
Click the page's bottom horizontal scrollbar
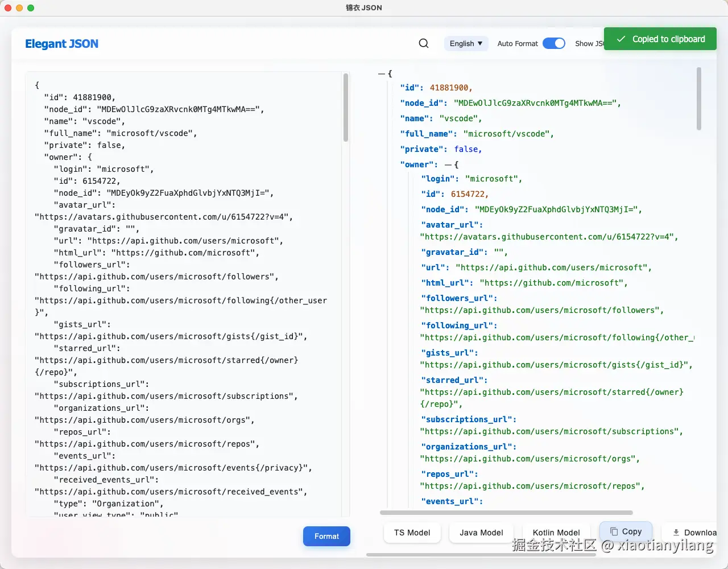click(x=481, y=555)
